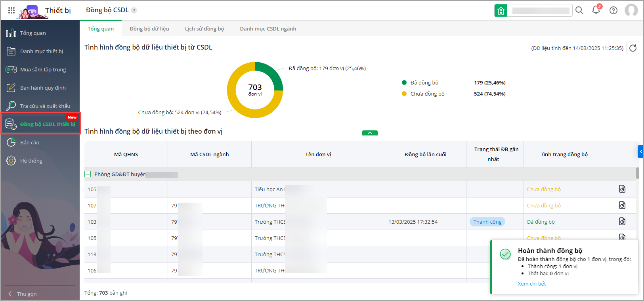The image size is (644, 301).
Task: Collapse the Phòng GD&ĐT huyện group
Action: pyautogui.click(x=88, y=174)
